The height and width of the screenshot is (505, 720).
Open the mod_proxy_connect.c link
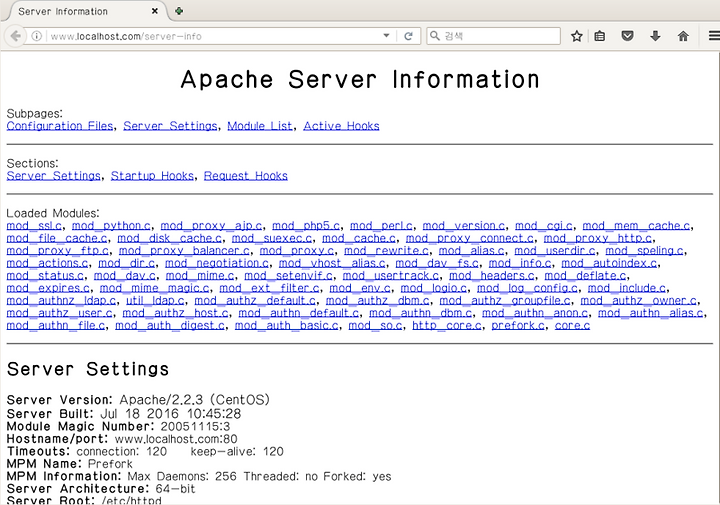coord(470,238)
